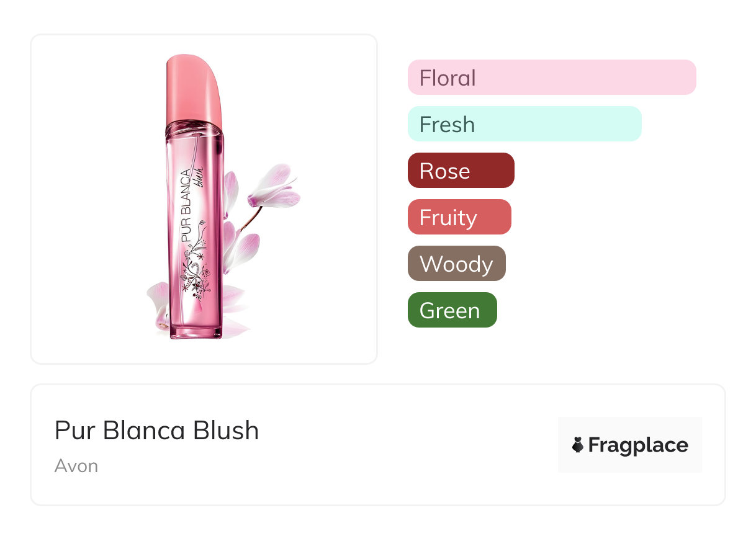
Task: Go to the Fragplace wordmark
Action: [x=638, y=445]
